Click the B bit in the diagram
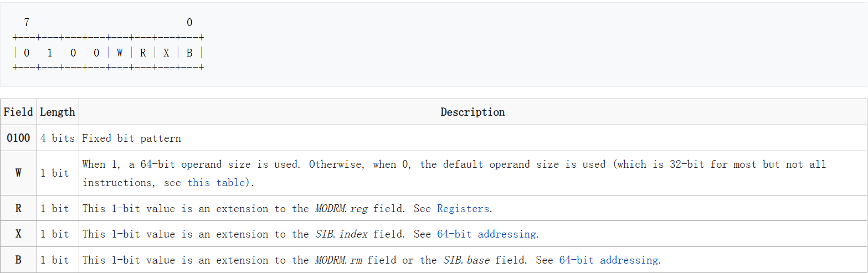The image size is (868, 273). click(189, 53)
